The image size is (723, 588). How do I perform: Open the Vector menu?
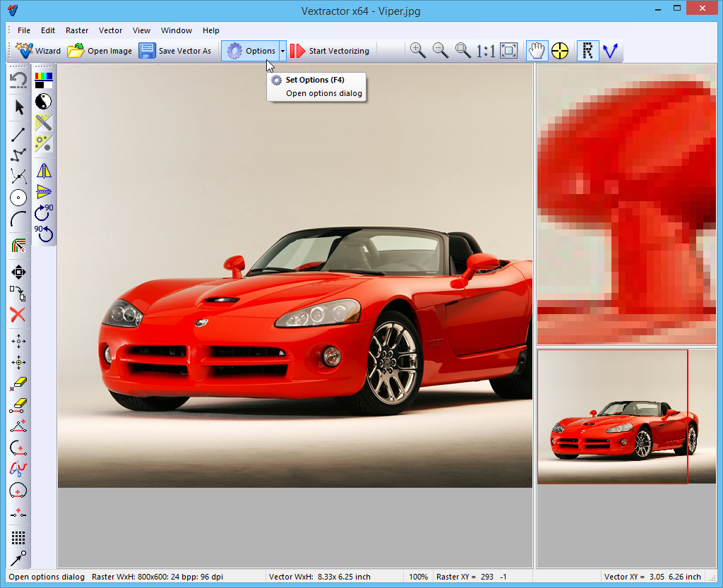click(x=110, y=30)
